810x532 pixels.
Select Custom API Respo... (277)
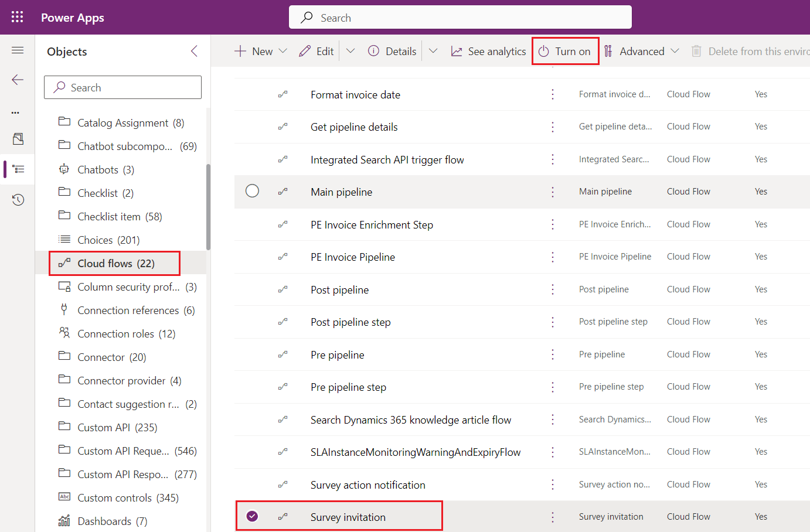tap(128, 474)
